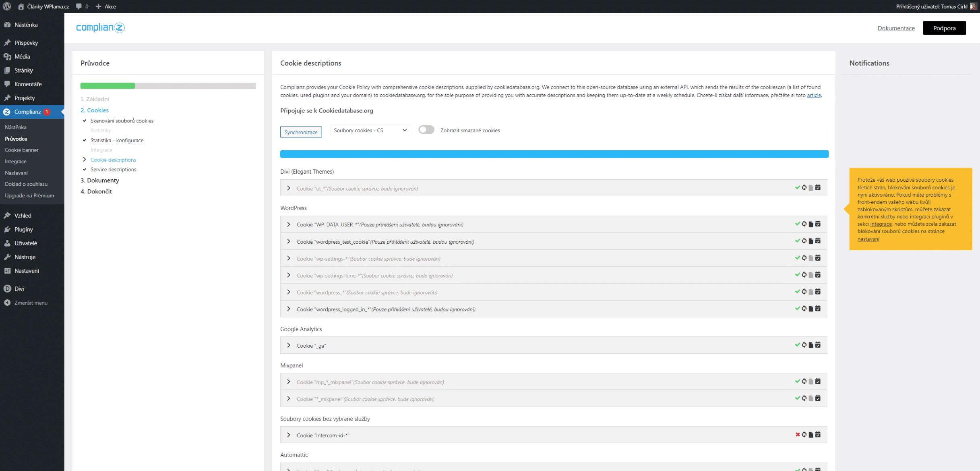Click the green wizard progress bar
This screenshot has height=471, width=980.
click(x=108, y=86)
